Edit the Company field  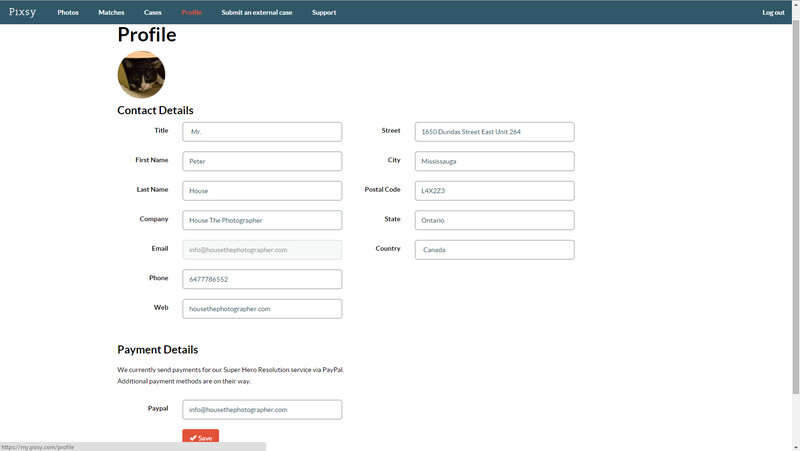262,220
